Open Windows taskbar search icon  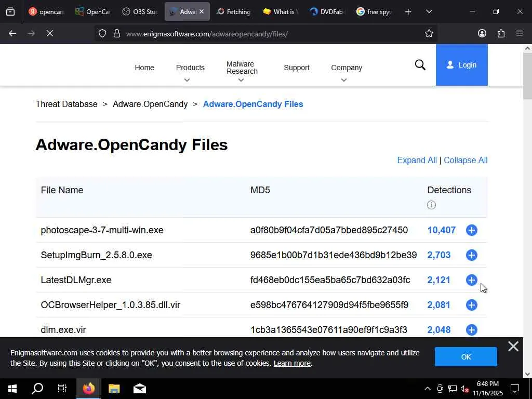tap(37, 389)
